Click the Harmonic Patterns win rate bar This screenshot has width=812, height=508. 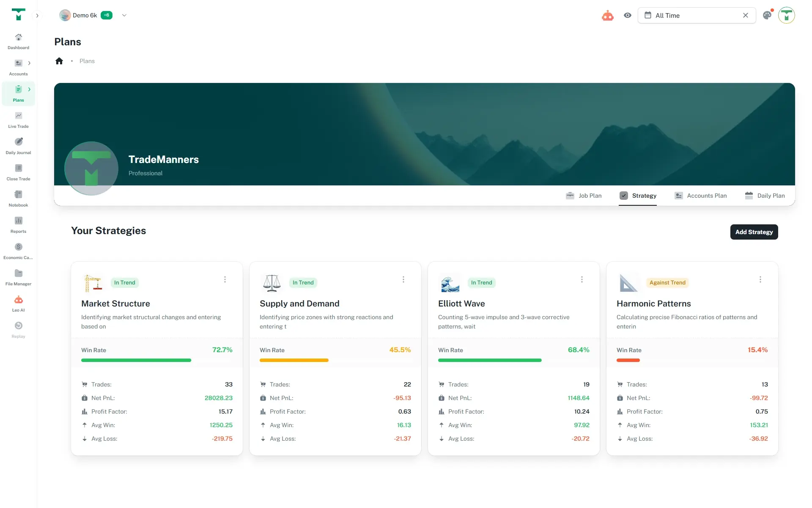point(628,360)
